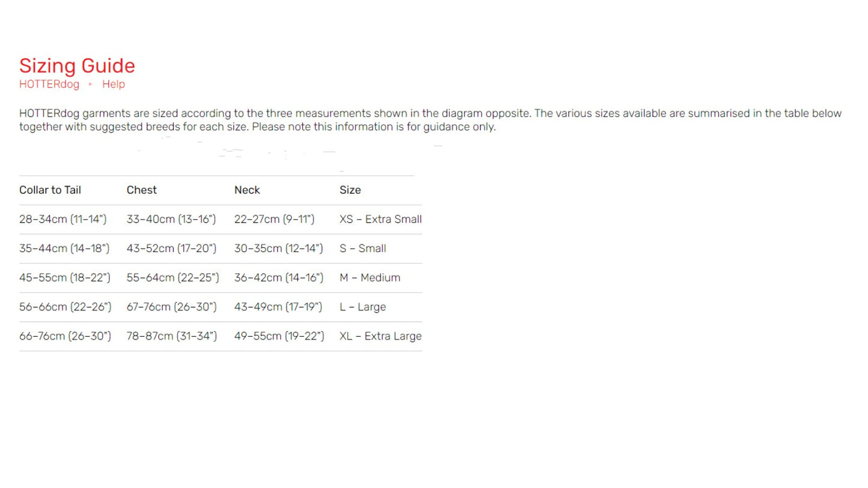Image resolution: width=868 pixels, height=488 pixels.
Task: Select the Chest column header
Action: coord(142,190)
